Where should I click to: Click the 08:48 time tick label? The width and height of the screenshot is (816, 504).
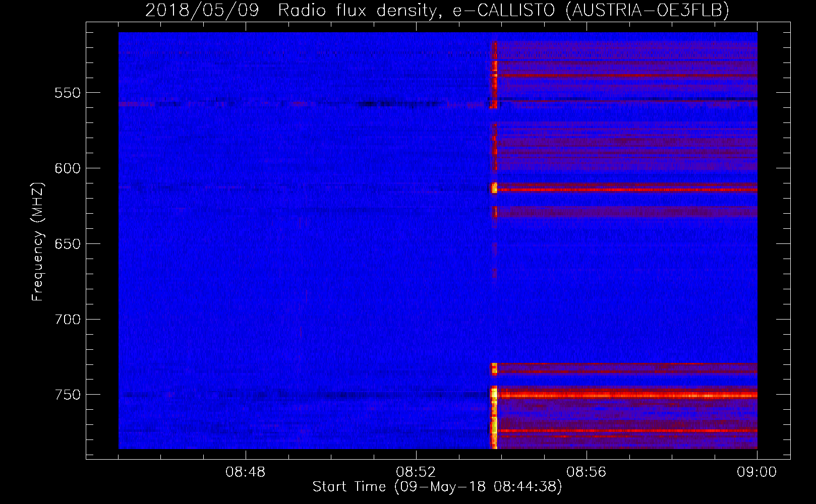tap(246, 472)
